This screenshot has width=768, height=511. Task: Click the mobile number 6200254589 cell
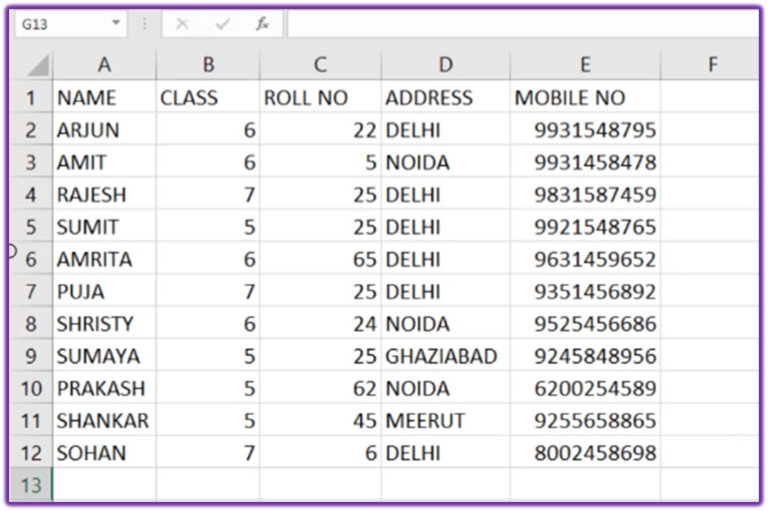[584, 388]
